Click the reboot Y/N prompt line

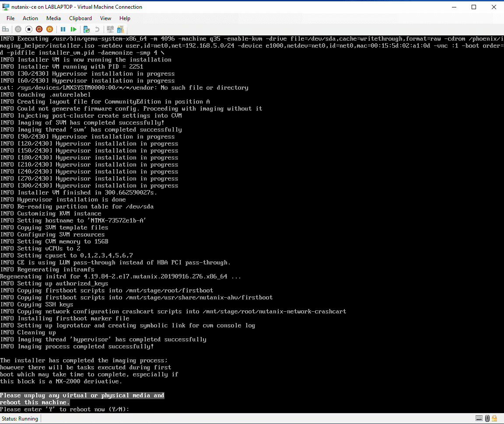tap(65, 409)
